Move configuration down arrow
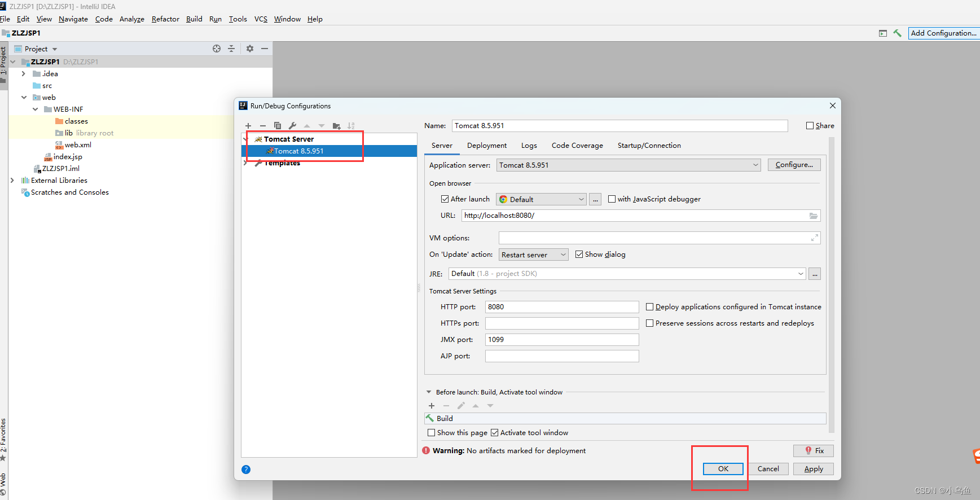The image size is (980, 500). (322, 126)
